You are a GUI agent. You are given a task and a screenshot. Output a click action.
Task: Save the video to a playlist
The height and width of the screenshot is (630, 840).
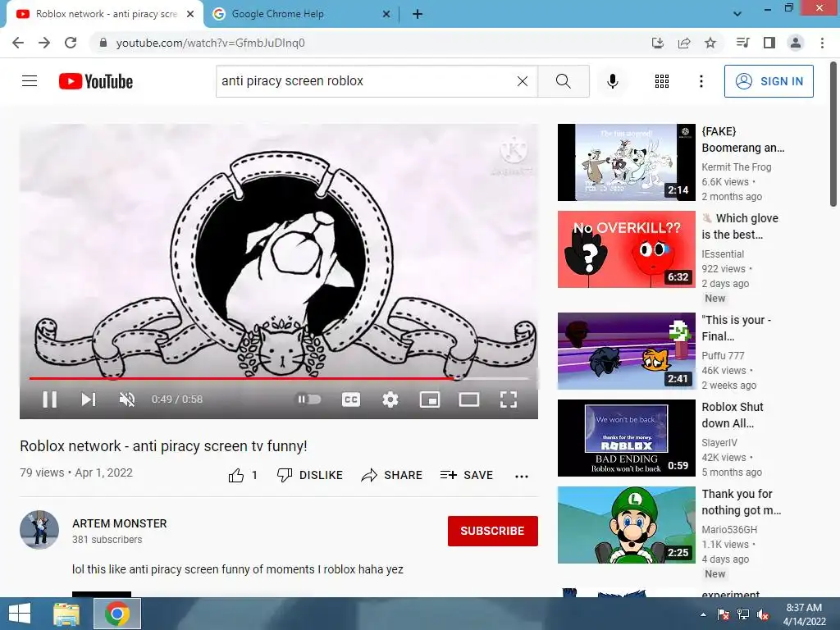(466, 475)
